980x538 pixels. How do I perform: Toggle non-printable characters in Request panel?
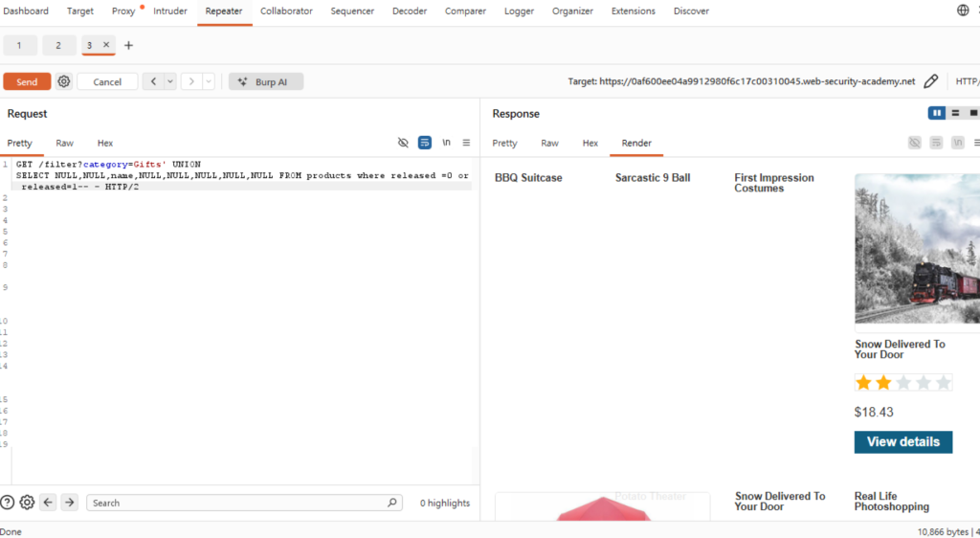point(446,143)
